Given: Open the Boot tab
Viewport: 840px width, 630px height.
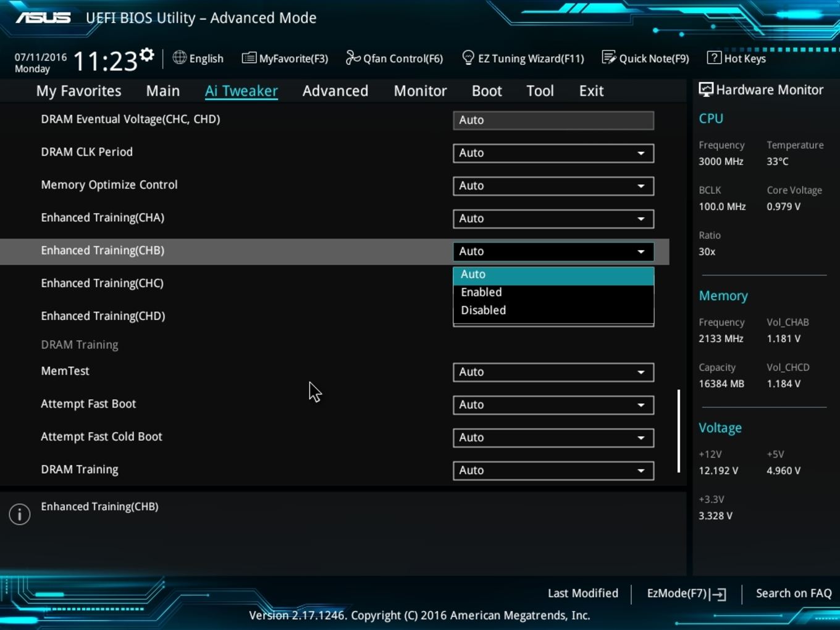Looking at the screenshot, I should click(x=487, y=91).
